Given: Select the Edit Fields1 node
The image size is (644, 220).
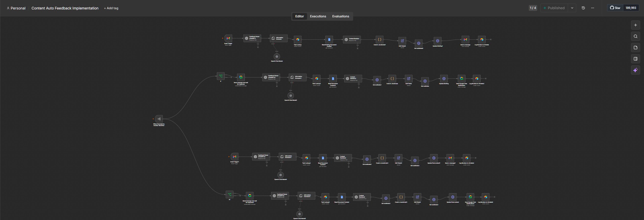Looking at the screenshot, I should 417,197.
